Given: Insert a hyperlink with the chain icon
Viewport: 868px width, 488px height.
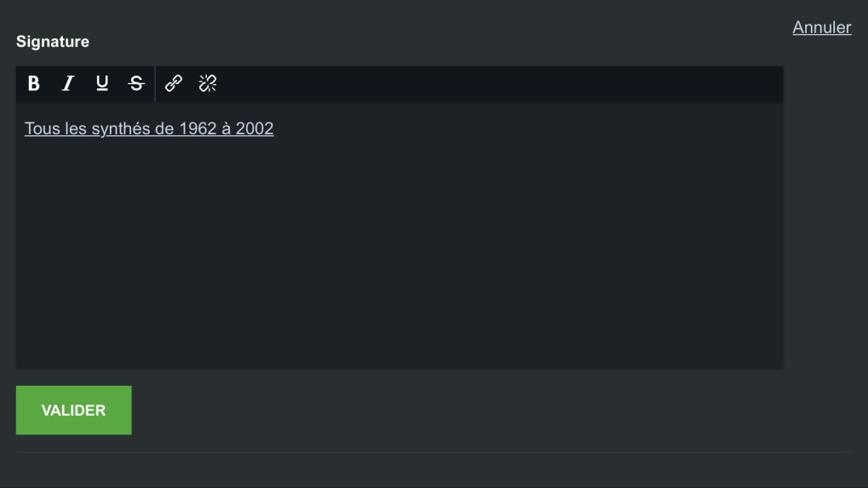Looking at the screenshot, I should [174, 83].
